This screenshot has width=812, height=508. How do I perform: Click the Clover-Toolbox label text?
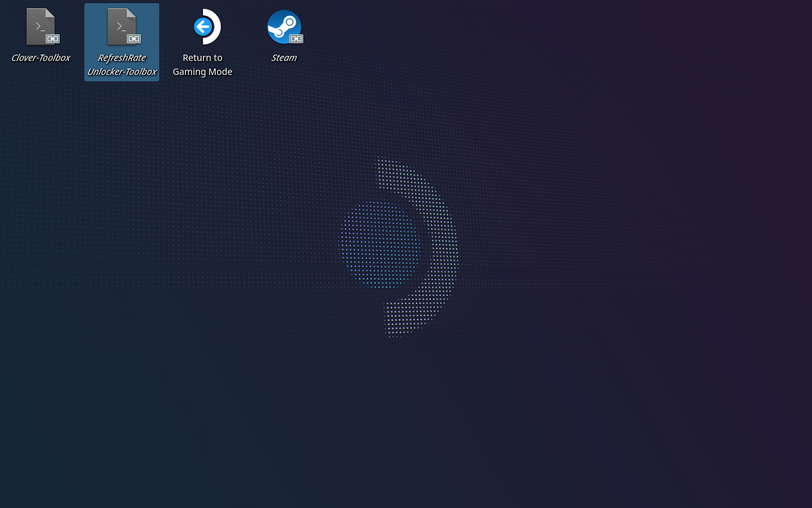click(x=40, y=57)
